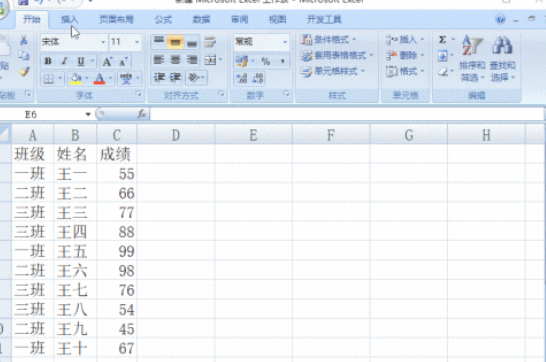Click the Select All corner button
This screenshot has height=362, width=546.
5,134
